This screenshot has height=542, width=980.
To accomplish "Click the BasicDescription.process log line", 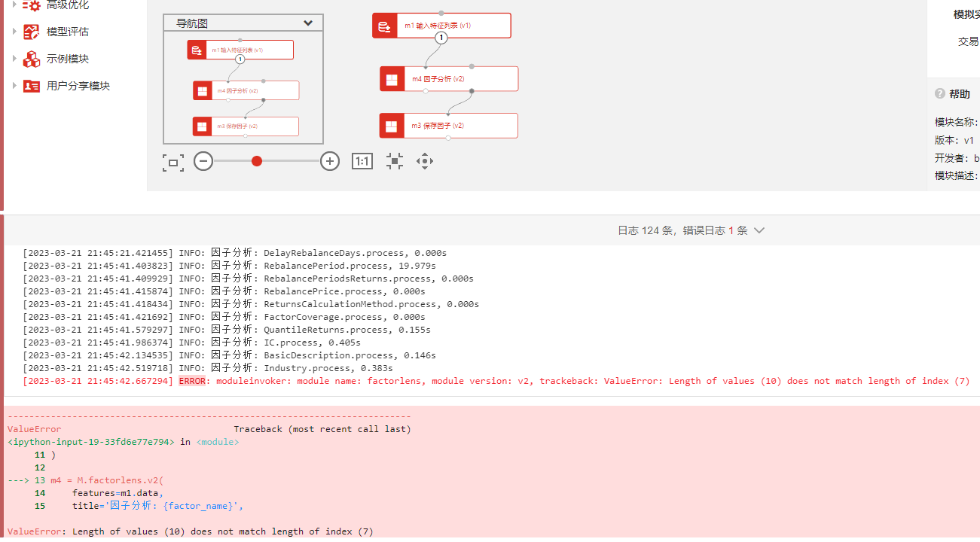I will coord(230,355).
